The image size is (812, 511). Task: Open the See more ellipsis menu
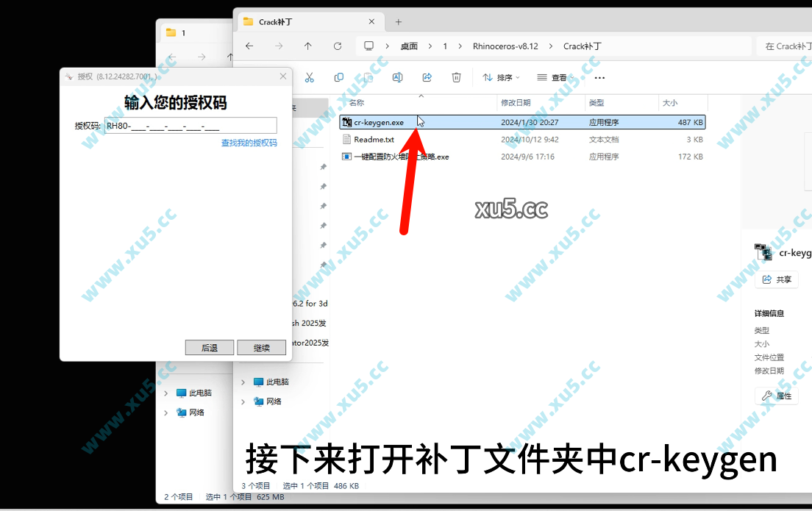(x=599, y=77)
